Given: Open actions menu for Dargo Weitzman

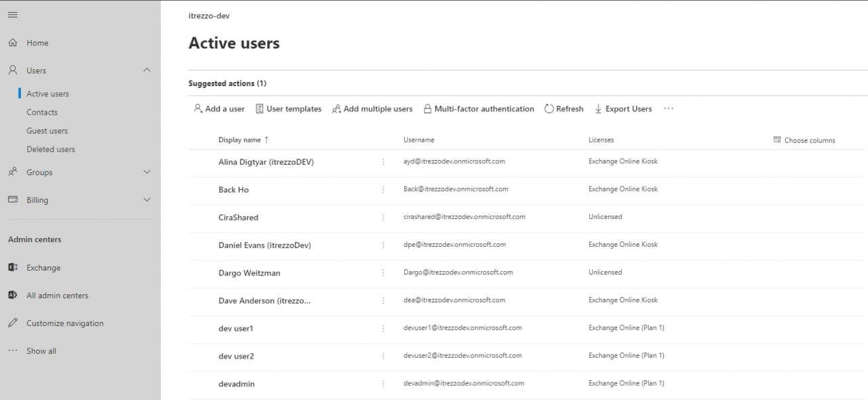Looking at the screenshot, I should tap(383, 273).
